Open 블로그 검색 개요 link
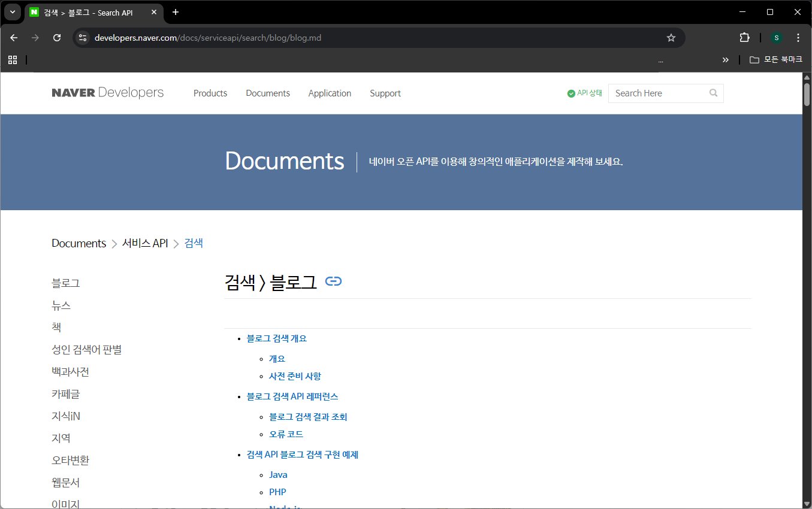812x509 pixels. click(x=277, y=338)
